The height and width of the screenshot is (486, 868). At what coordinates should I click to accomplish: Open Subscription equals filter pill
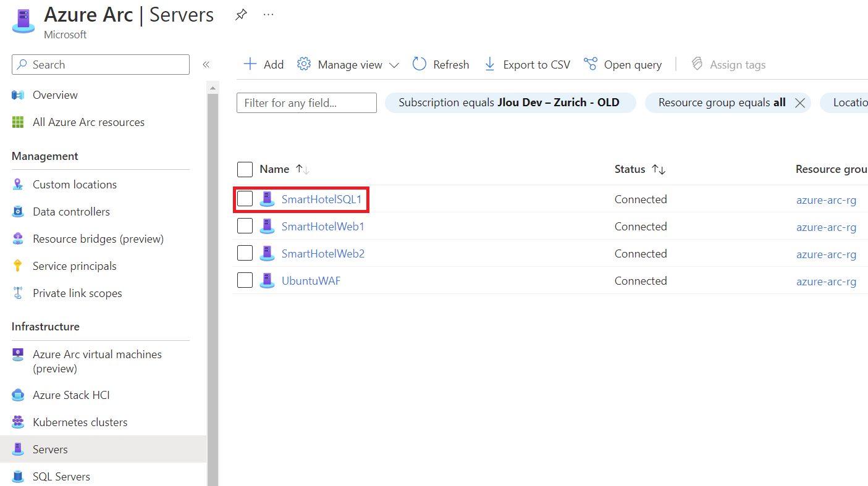[510, 103]
